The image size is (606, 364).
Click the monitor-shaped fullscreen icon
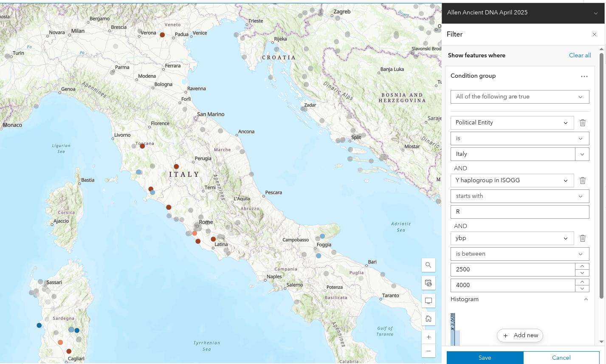pyautogui.click(x=428, y=301)
